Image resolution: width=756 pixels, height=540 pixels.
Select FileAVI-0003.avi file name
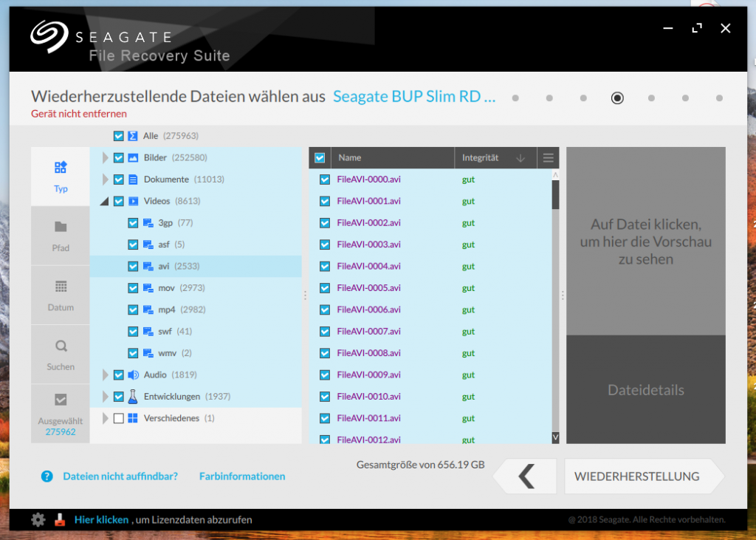point(369,245)
